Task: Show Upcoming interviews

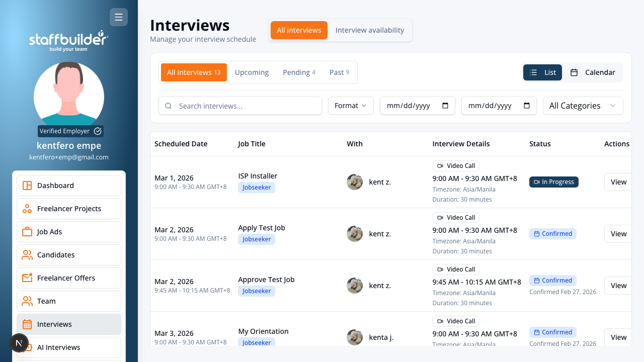Action: [x=252, y=72]
